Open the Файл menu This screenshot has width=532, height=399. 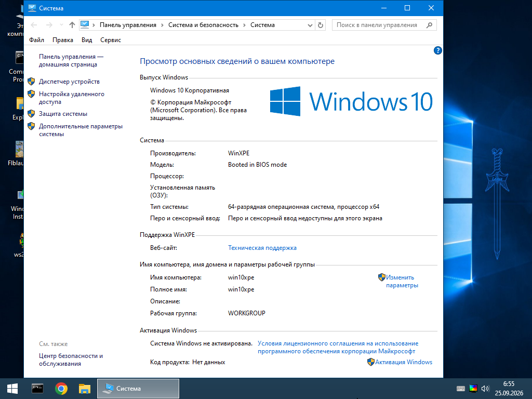37,39
